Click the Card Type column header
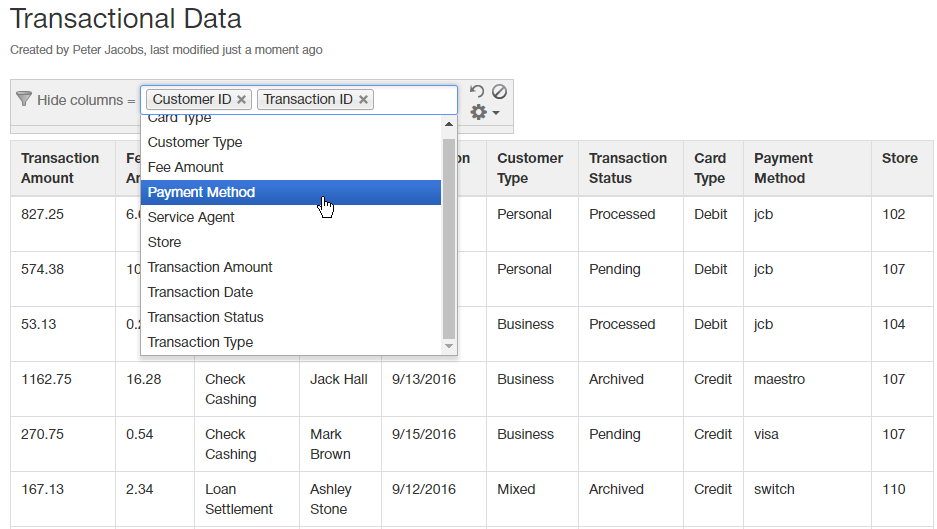Screen dimensions: 937x529 tap(710, 168)
